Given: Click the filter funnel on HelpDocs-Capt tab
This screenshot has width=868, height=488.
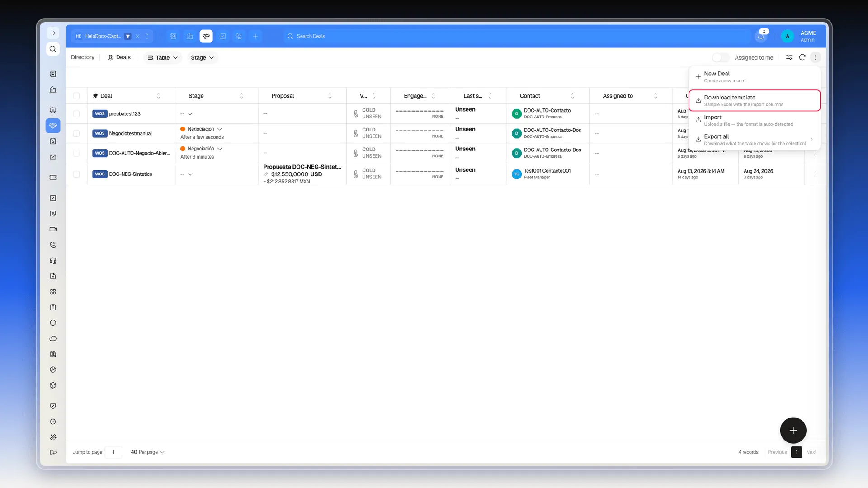Looking at the screenshot, I should click(x=128, y=36).
